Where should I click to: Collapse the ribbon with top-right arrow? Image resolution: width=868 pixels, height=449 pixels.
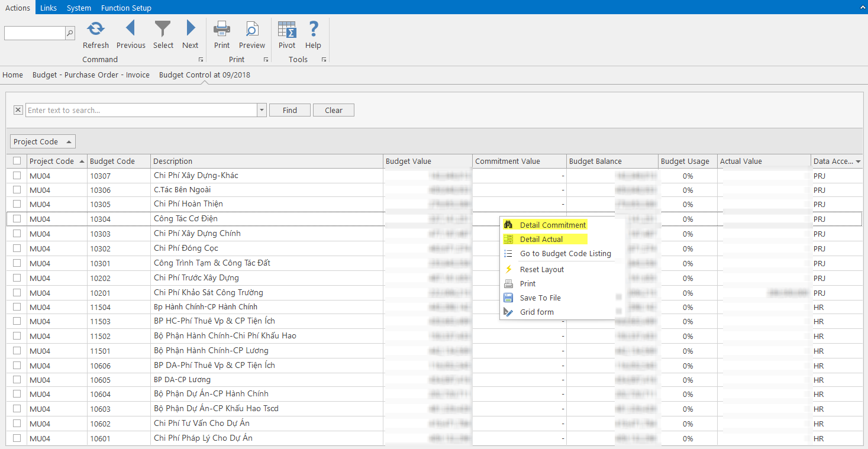pos(863,7)
